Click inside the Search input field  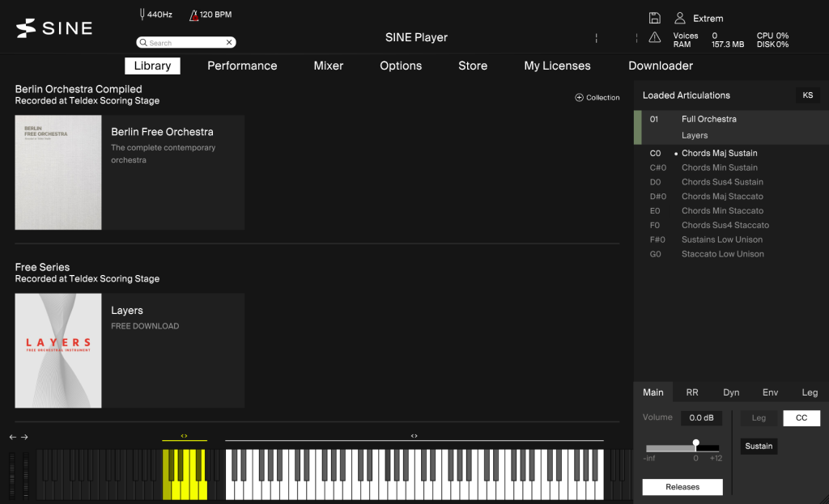(x=185, y=42)
